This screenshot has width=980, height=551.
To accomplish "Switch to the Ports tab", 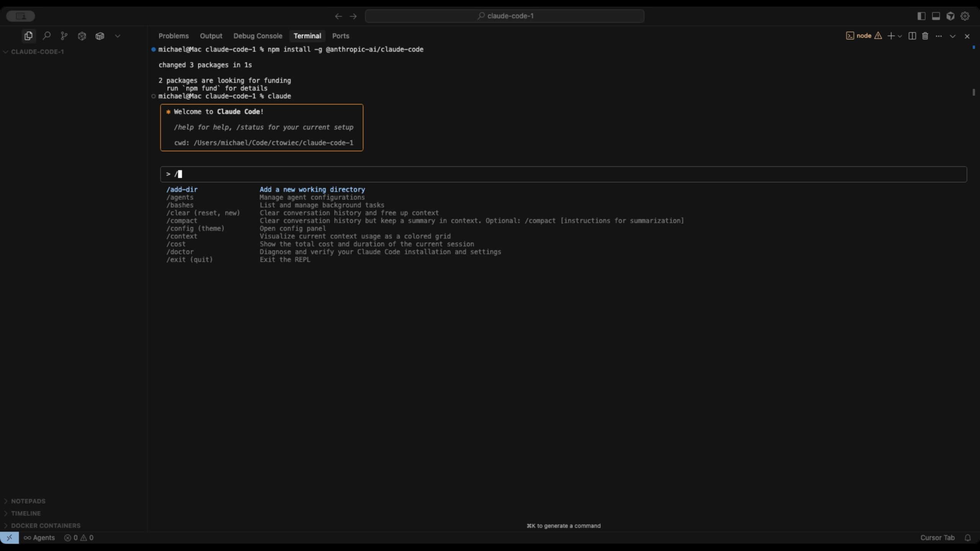I will (x=340, y=36).
